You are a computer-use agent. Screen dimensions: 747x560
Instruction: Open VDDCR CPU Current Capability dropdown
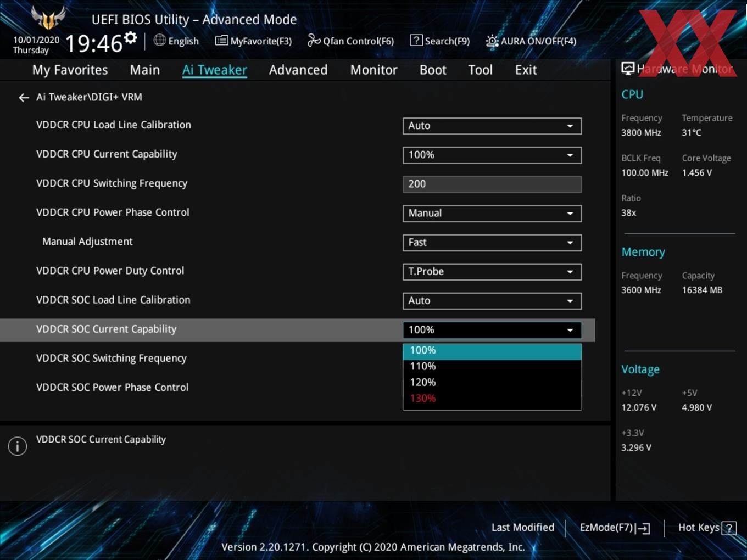(492, 155)
